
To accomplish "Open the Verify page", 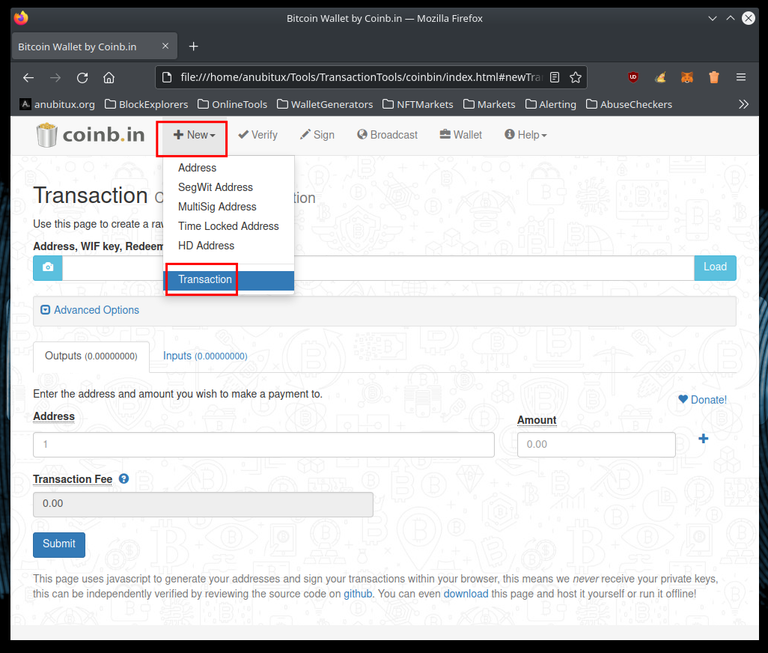I will (258, 135).
